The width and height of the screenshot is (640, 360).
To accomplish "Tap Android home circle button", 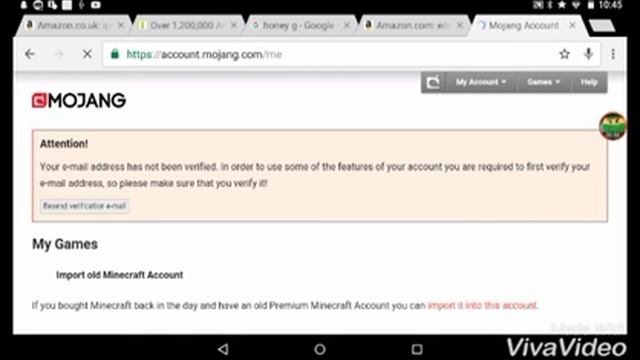I will click(x=320, y=349).
